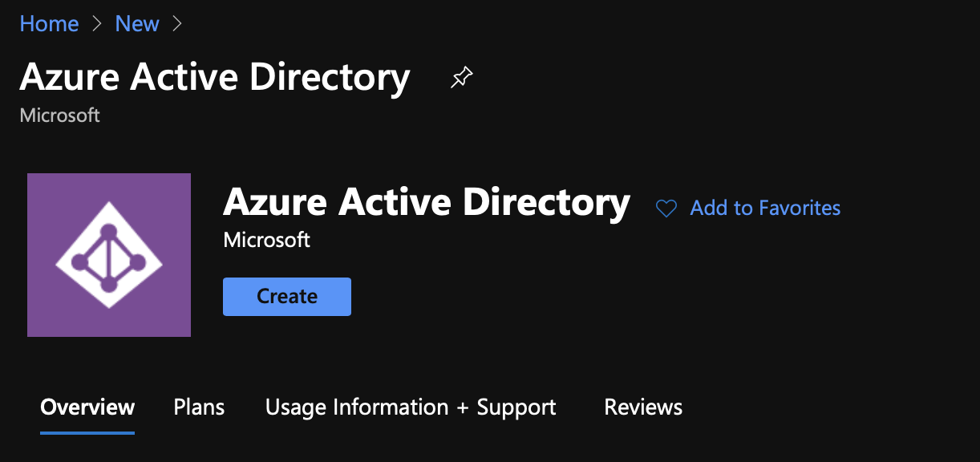Click the heart icon beside Add to Favorites
980x462 pixels.
click(x=666, y=209)
